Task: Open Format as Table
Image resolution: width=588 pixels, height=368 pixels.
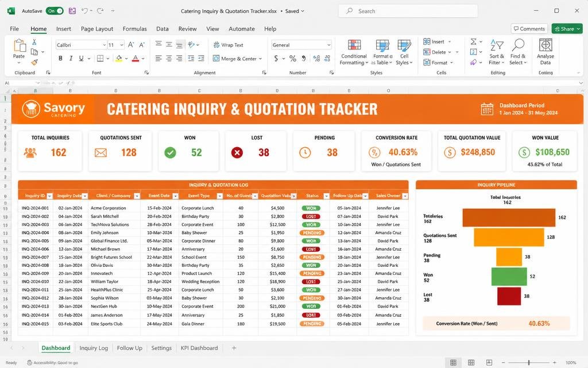Action: (x=382, y=52)
